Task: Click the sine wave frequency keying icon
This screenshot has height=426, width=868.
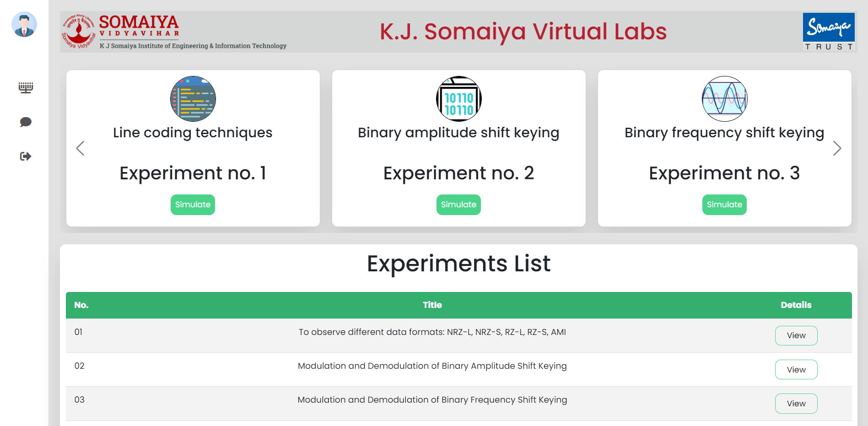Action: [724, 99]
